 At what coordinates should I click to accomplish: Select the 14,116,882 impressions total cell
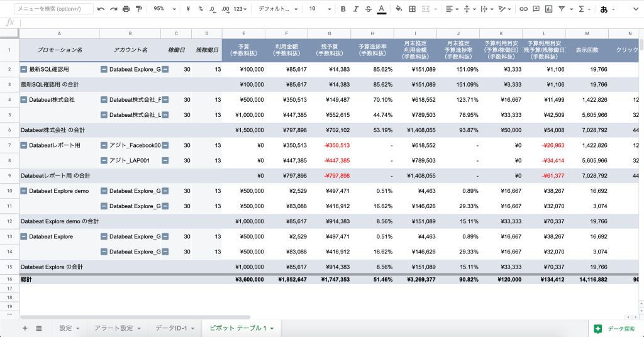[x=587, y=280]
